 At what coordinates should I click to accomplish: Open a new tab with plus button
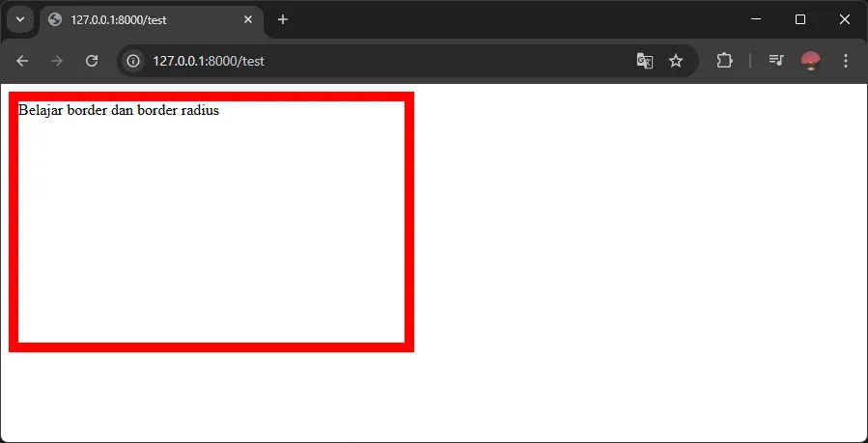[x=283, y=20]
